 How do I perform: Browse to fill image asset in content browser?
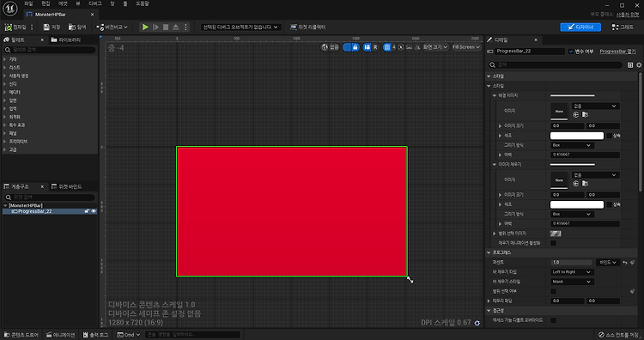pyautogui.click(x=585, y=184)
